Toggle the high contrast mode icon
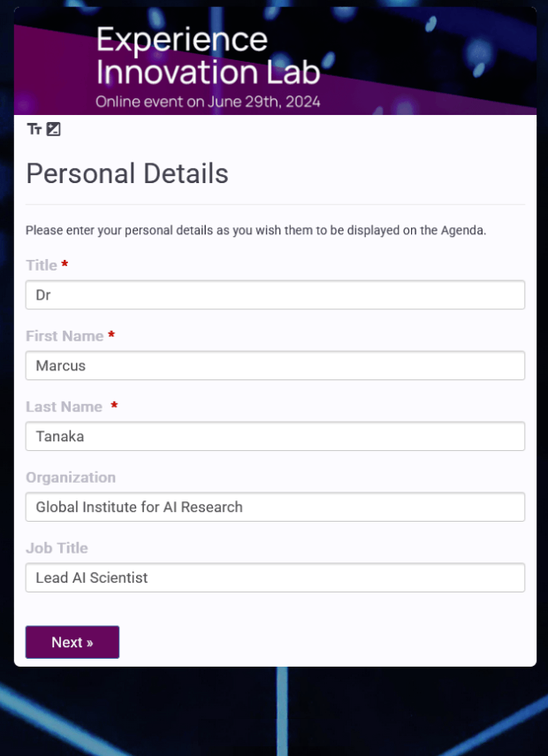 click(54, 129)
